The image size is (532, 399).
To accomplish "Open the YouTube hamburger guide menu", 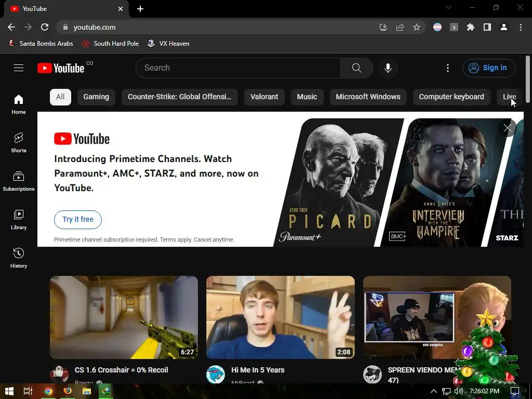I will (x=19, y=68).
